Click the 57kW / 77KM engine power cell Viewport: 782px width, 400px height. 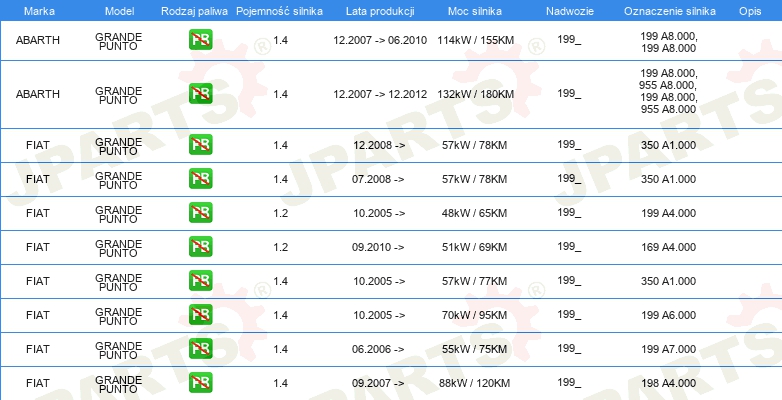coord(474,281)
